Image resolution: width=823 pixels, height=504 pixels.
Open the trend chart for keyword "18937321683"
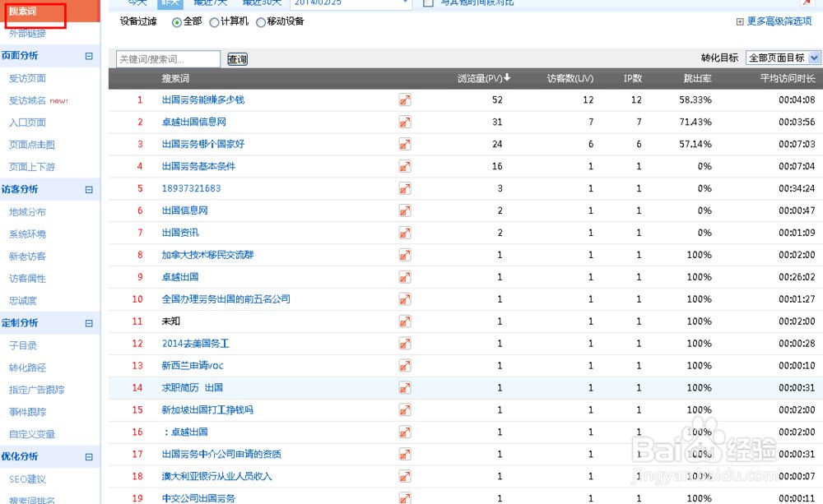[403, 188]
